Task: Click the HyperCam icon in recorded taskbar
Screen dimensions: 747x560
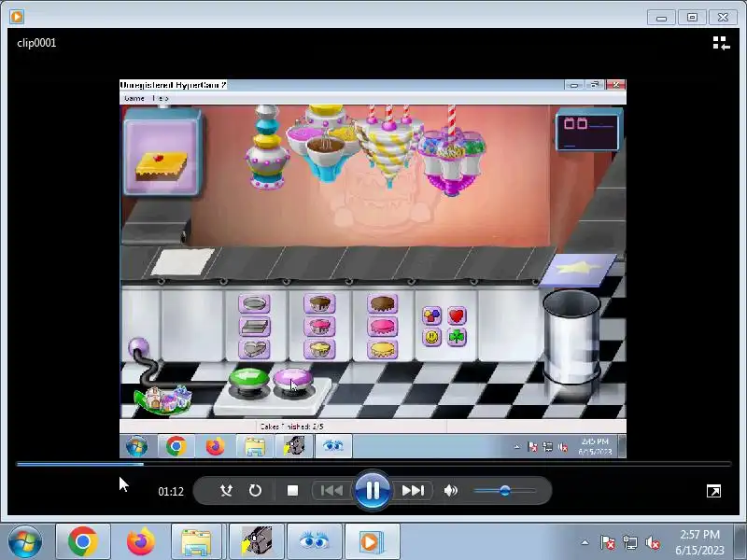Action: pyautogui.click(x=294, y=446)
